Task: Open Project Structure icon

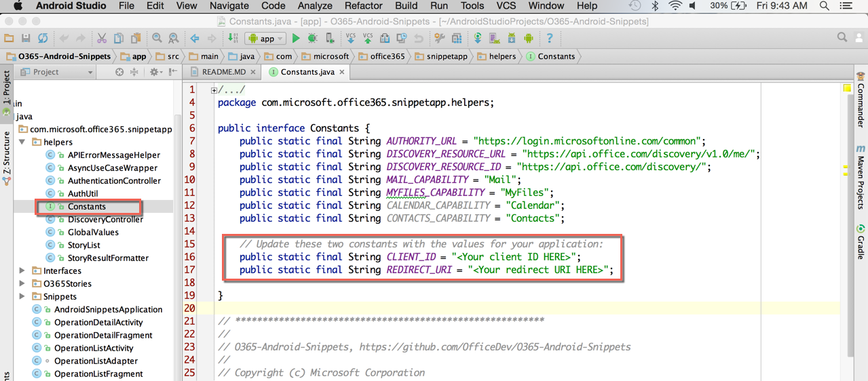Action: pyautogui.click(x=457, y=39)
